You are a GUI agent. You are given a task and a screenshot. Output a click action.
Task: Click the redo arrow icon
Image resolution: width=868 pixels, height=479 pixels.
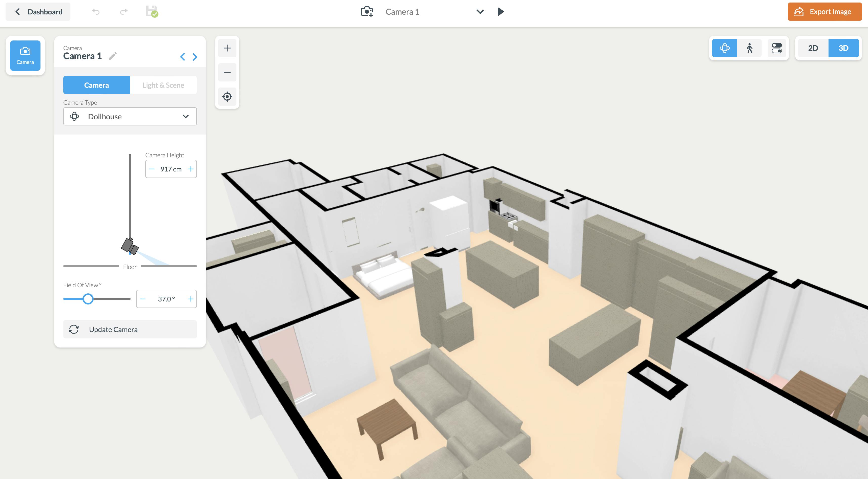(124, 12)
